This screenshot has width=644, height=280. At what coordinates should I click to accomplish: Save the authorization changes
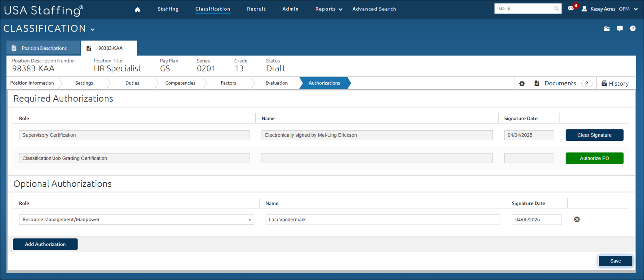click(615, 261)
